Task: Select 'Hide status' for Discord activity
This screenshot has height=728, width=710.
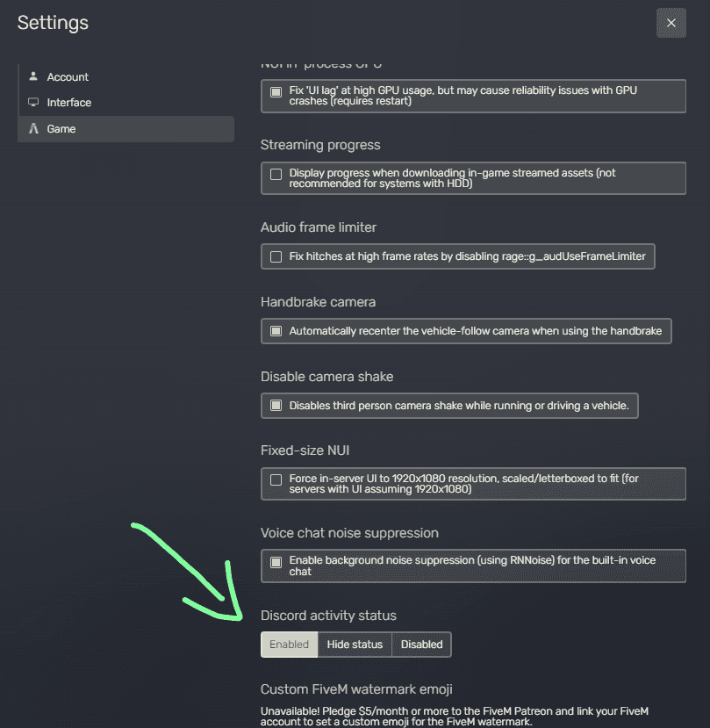Action: (x=355, y=644)
